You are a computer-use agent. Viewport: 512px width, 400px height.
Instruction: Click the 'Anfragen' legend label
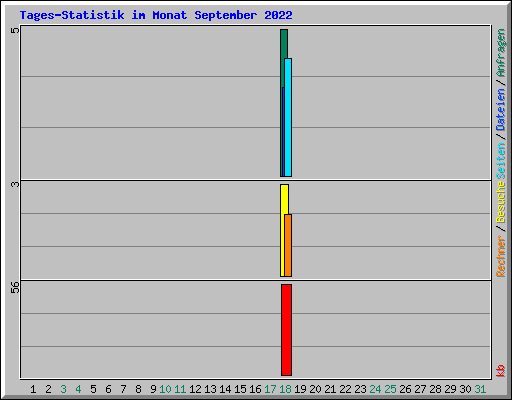tap(501, 53)
